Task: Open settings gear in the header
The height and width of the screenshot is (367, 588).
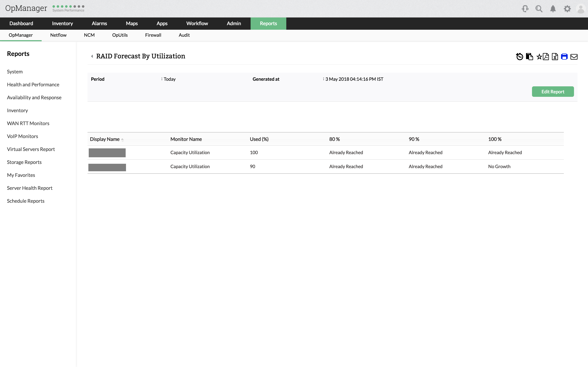Action: click(567, 9)
